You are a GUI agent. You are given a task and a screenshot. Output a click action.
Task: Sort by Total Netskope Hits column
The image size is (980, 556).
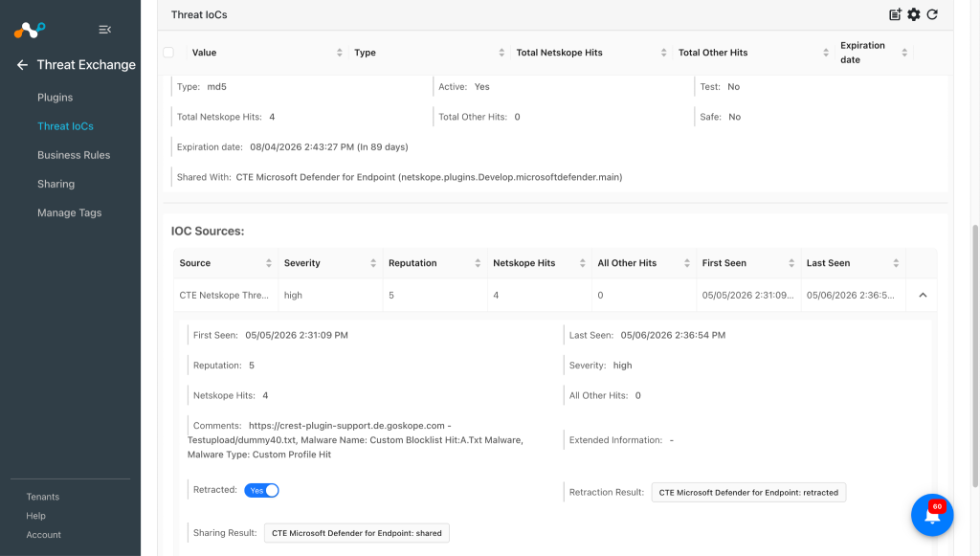(x=664, y=53)
